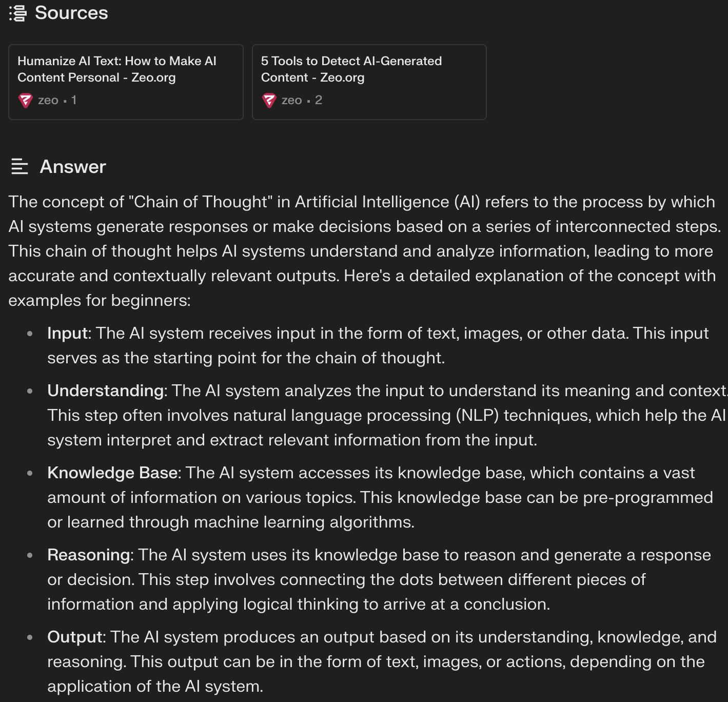The image size is (728, 702).
Task: Select the Answer heading text
Action: coord(73,167)
